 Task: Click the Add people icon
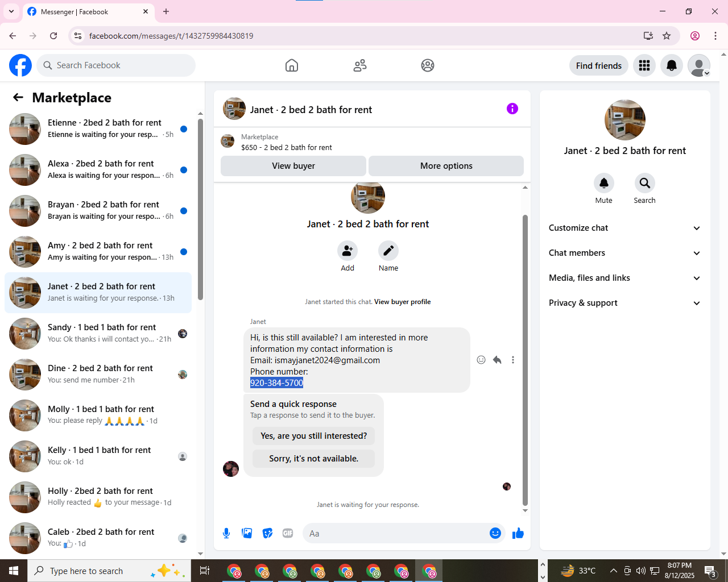348,251
